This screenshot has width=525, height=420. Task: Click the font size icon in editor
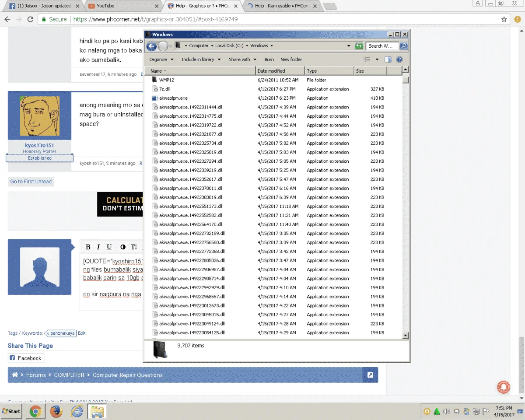134,247
